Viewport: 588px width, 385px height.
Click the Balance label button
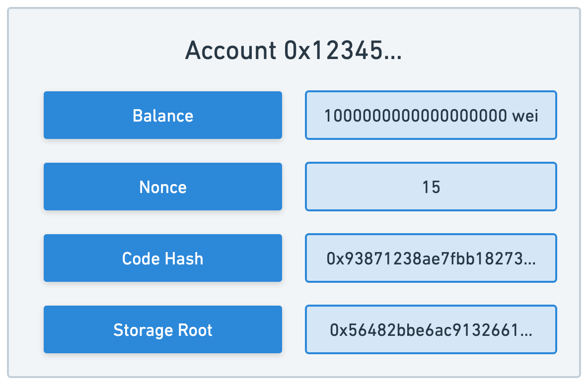pos(163,115)
